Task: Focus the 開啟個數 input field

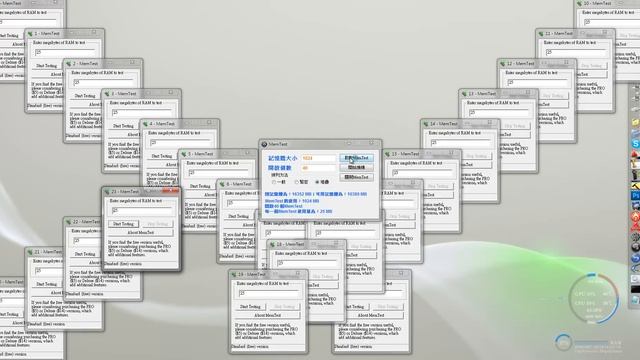Action: [318, 168]
